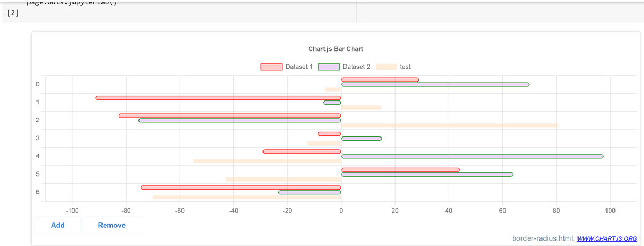Click the y-axis label 3
This screenshot has height=246, width=644.
38,139
